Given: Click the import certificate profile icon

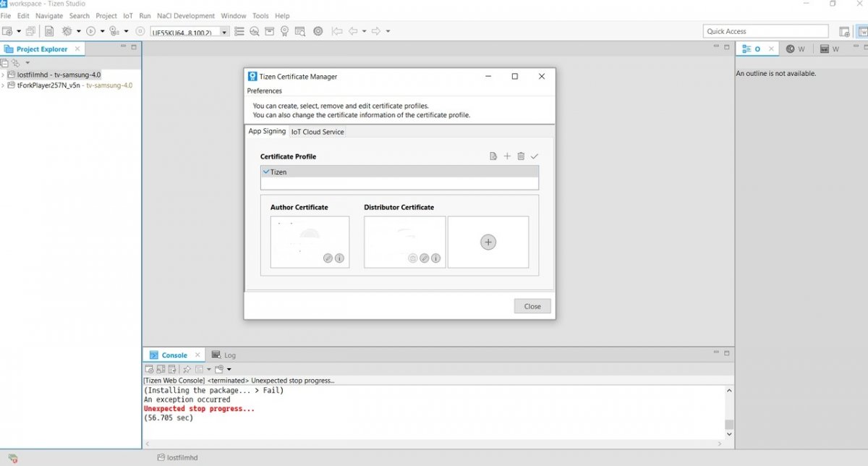Looking at the screenshot, I should [493, 156].
